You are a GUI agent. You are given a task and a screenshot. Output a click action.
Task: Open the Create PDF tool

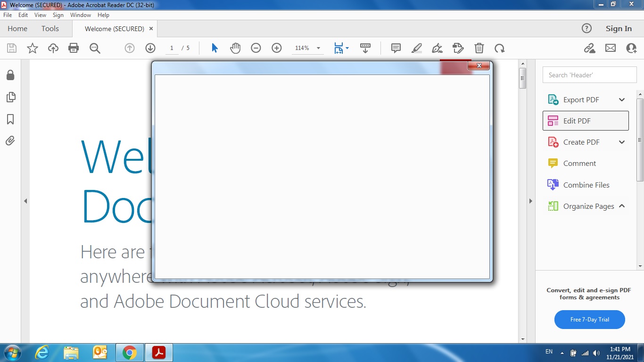pos(580,142)
